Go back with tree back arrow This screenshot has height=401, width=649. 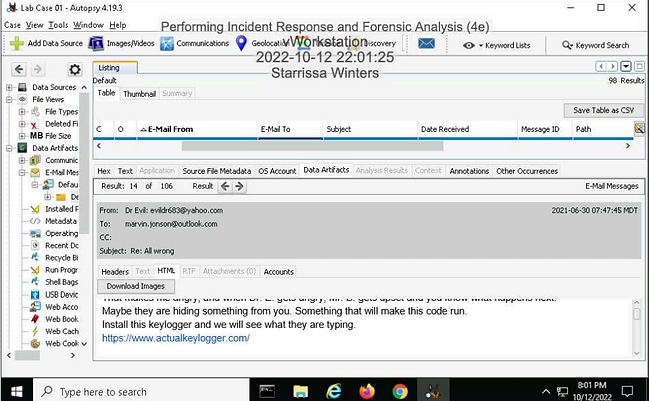(19, 69)
